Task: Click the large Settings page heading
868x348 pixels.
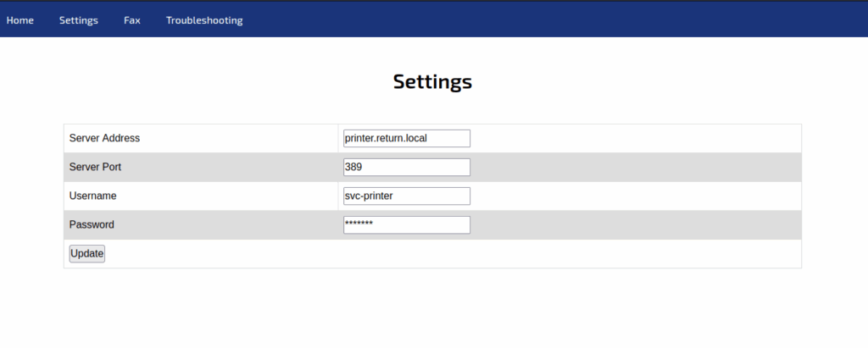Action: (432, 82)
